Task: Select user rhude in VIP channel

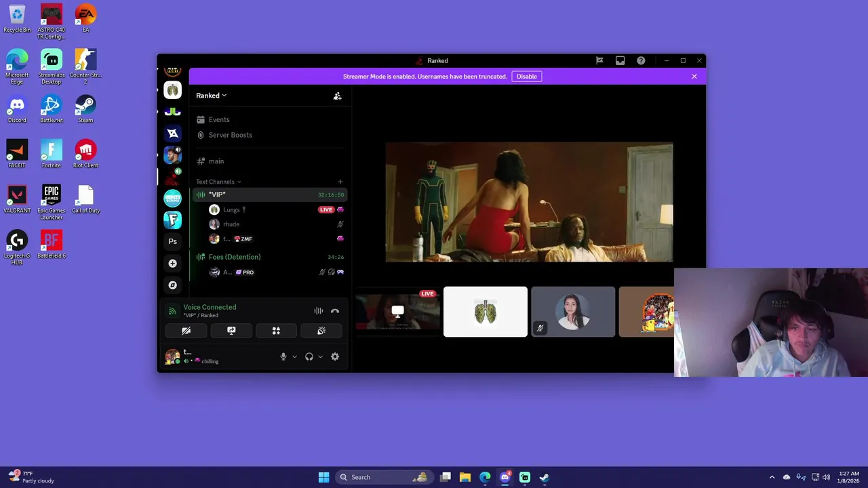Action: click(x=277, y=224)
